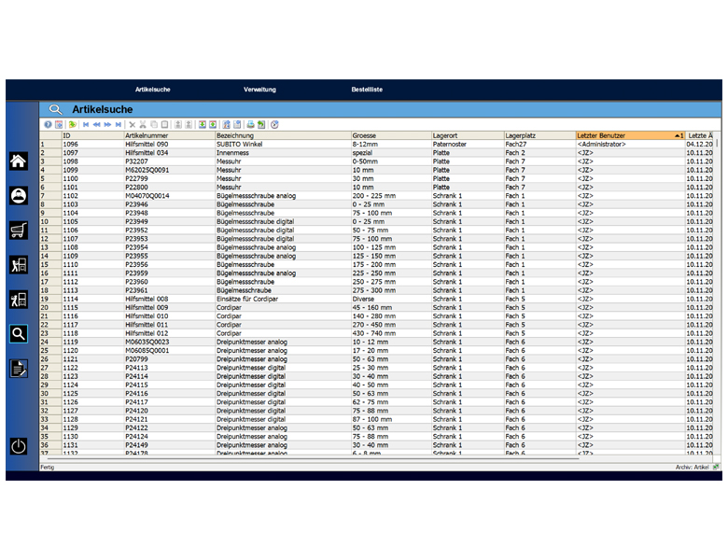The image size is (728, 560).
Task: Jump to the first record
Action: click(x=86, y=124)
